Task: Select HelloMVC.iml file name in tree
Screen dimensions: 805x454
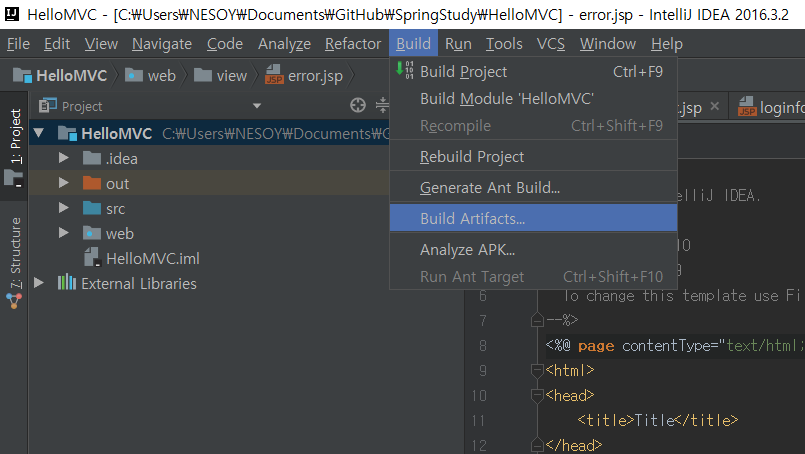Action: pyautogui.click(x=152, y=258)
